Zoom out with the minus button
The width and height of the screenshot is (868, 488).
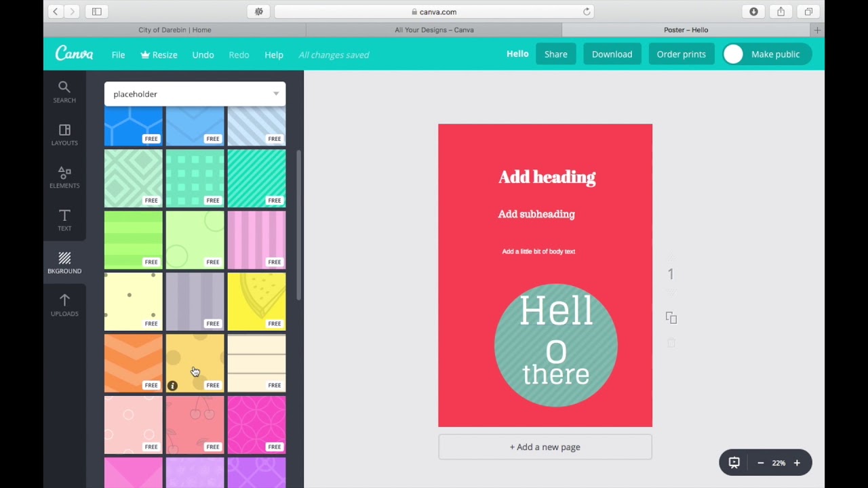pyautogui.click(x=760, y=463)
